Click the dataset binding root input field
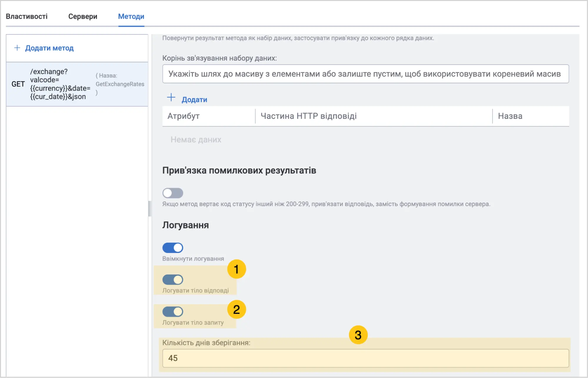 [365, 74]
